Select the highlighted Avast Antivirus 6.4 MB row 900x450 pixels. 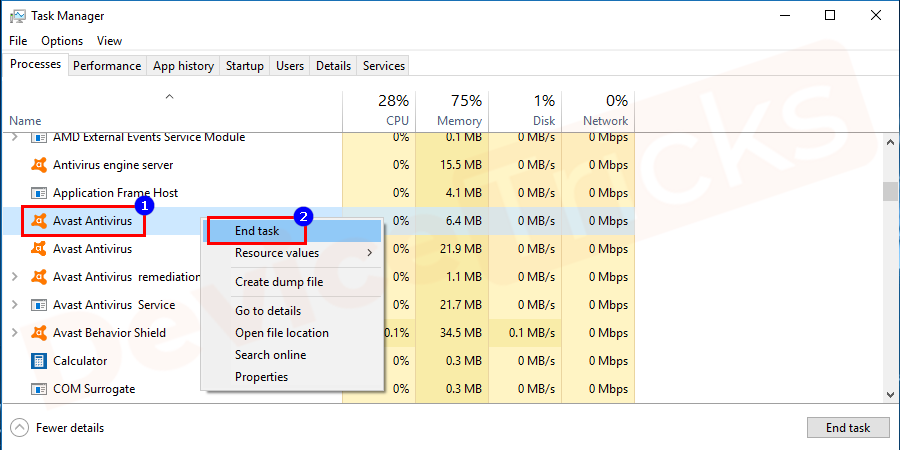tap(319, 221)
